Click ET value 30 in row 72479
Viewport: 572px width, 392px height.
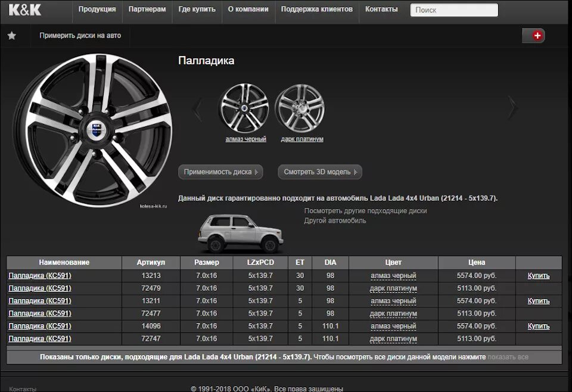pos(300,288)
